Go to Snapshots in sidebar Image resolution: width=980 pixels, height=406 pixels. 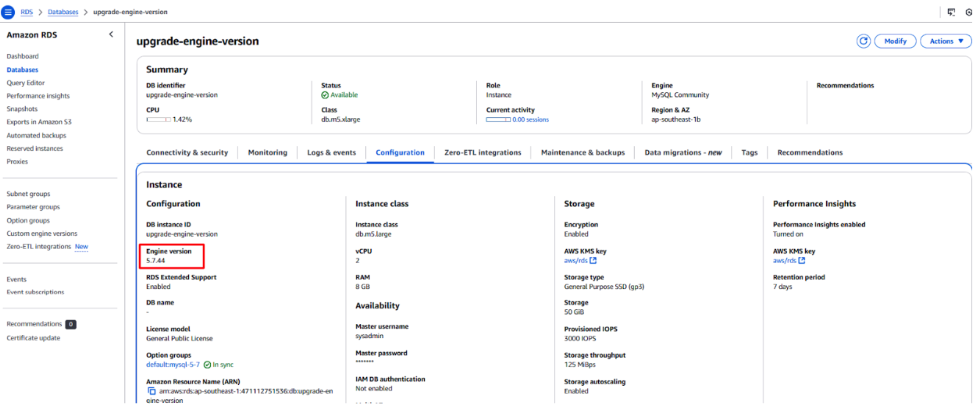tap(22, 109)
